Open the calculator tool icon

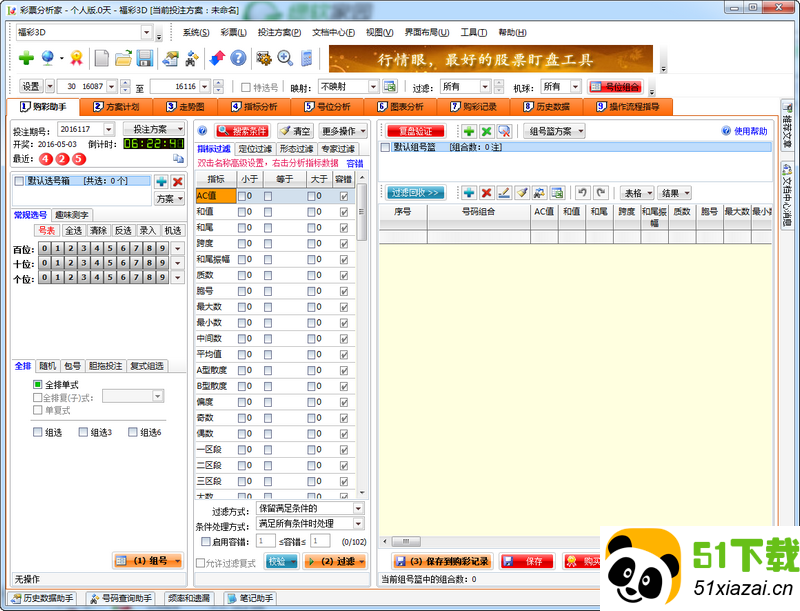click(306, 58)
